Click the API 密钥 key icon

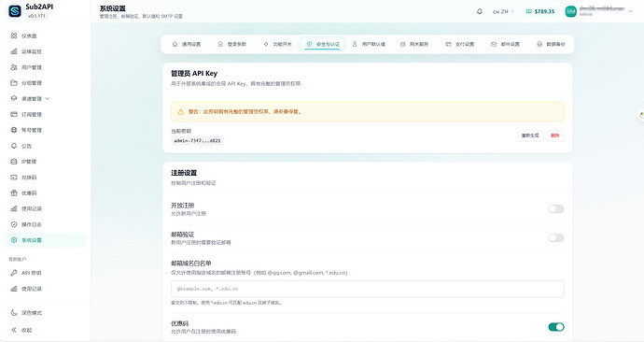pyautogui.click(x=14, y=273)
